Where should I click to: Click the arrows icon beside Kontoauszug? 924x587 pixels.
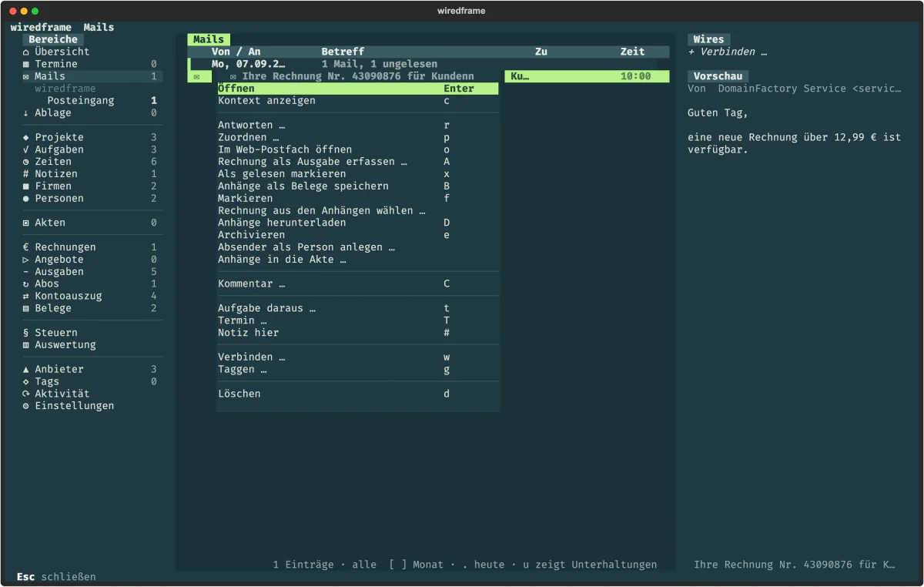coord(26,296)
